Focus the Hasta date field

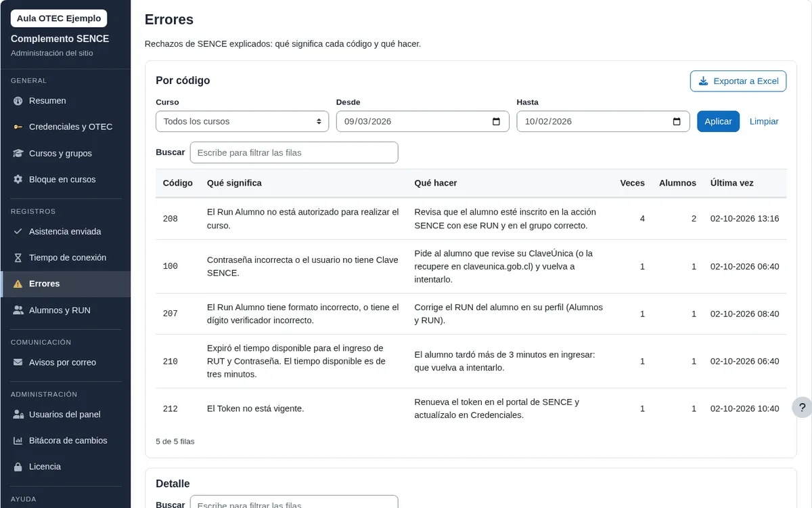[603, 121]
